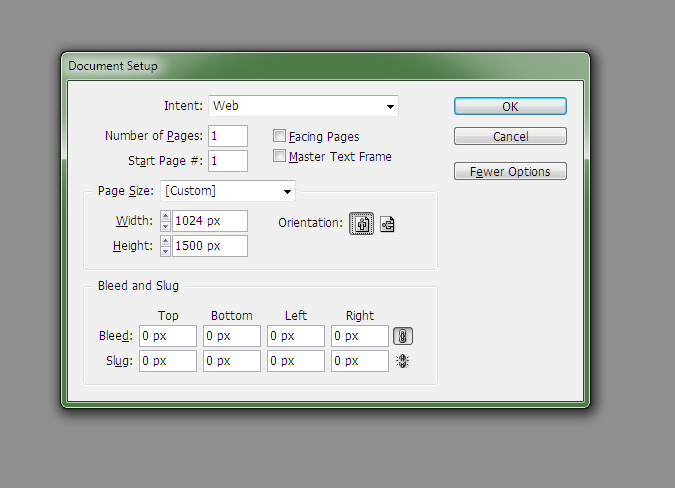Click the Start Page # field
This screenshot has height=488, width=675.
click(x=228, y=161)
